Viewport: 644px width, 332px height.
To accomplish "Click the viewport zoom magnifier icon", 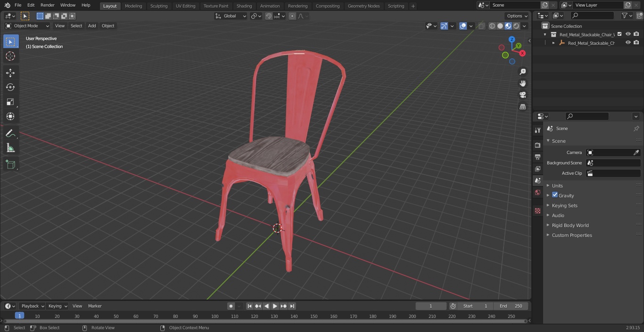I will pos(522,72).
